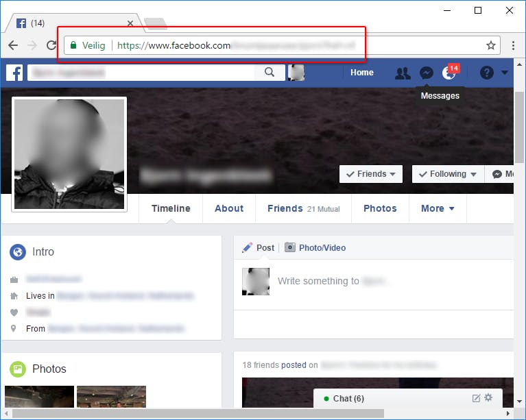Click the horizontal scrollbar thumb
The width and height of the screenshot is (526, 420).
(x=198, y=413)
